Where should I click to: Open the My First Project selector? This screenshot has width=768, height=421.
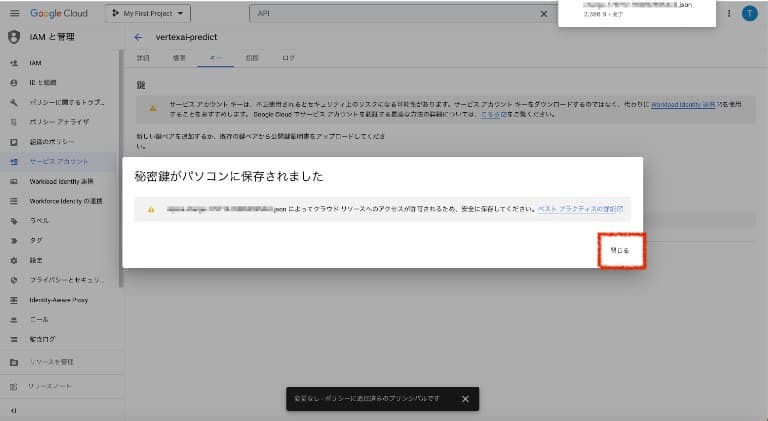coord(148,13)
